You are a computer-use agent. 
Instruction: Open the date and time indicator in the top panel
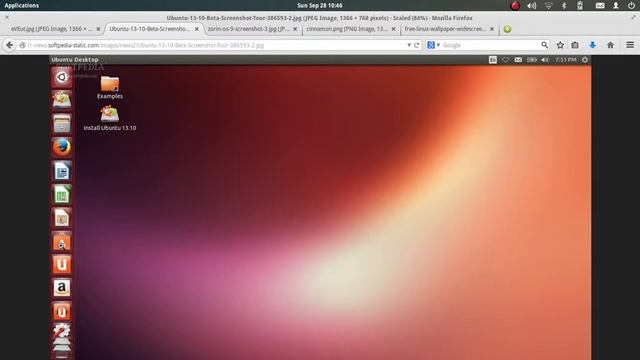320,5
